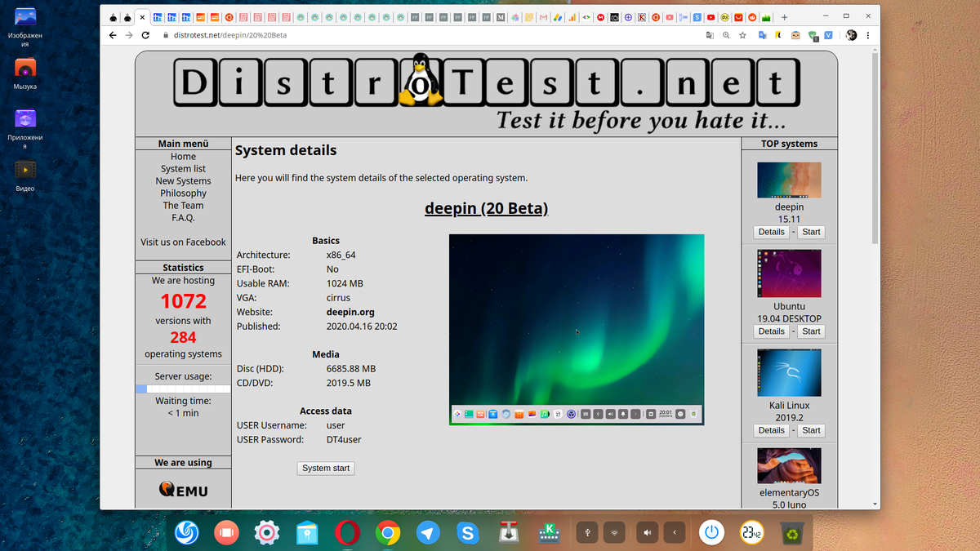
Task: Open the Chrome profile avatar
Action: 851,35
